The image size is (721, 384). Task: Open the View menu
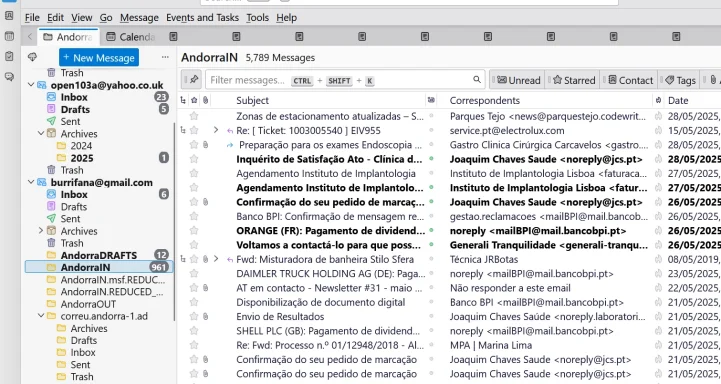81,18
